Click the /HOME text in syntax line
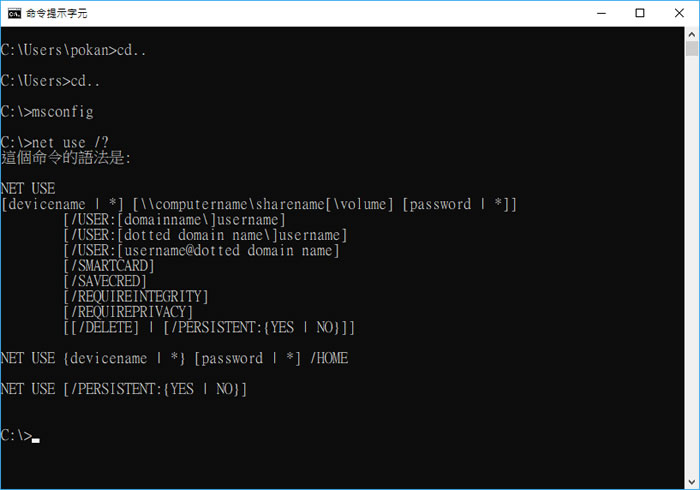The width and height of the screenshot is (700, 490). [329, 358]
